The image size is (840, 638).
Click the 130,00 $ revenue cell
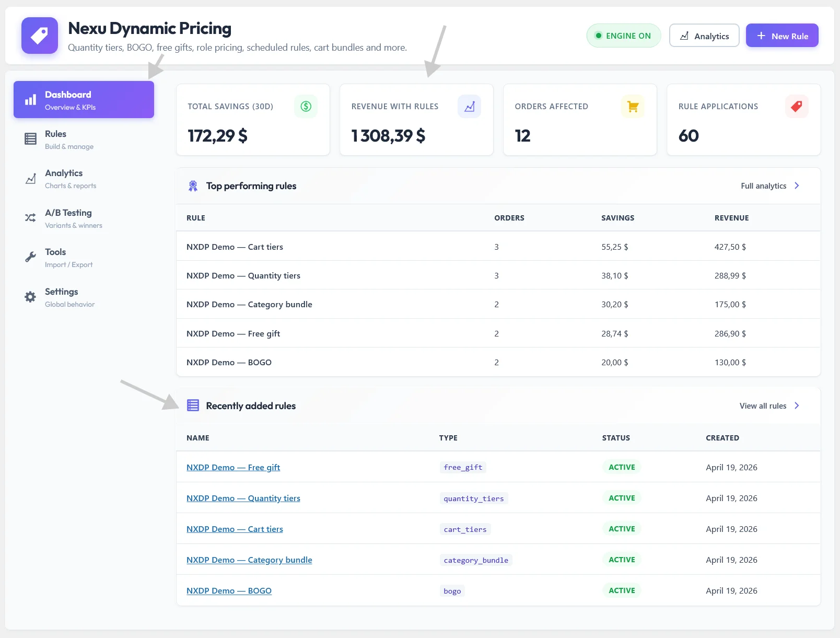point(730,362)
